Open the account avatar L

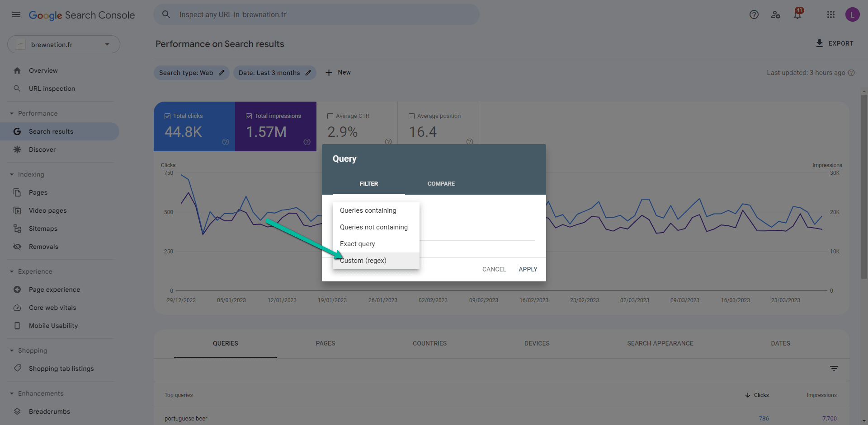tap(853, 14)
